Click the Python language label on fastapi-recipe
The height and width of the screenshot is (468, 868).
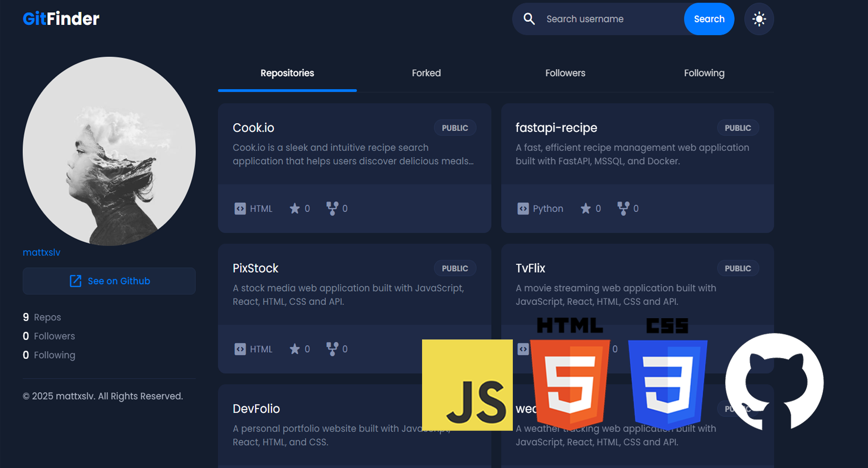pos(548,209)
